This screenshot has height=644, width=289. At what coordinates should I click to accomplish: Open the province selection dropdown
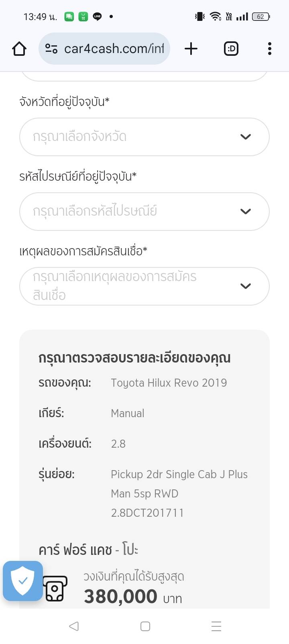[x=132, y=137]
